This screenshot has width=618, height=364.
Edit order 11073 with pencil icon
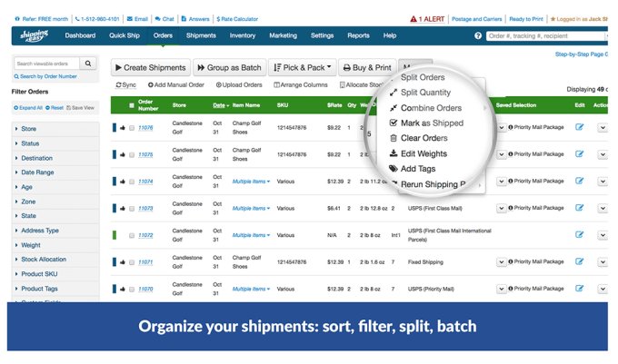coord(579,208)
